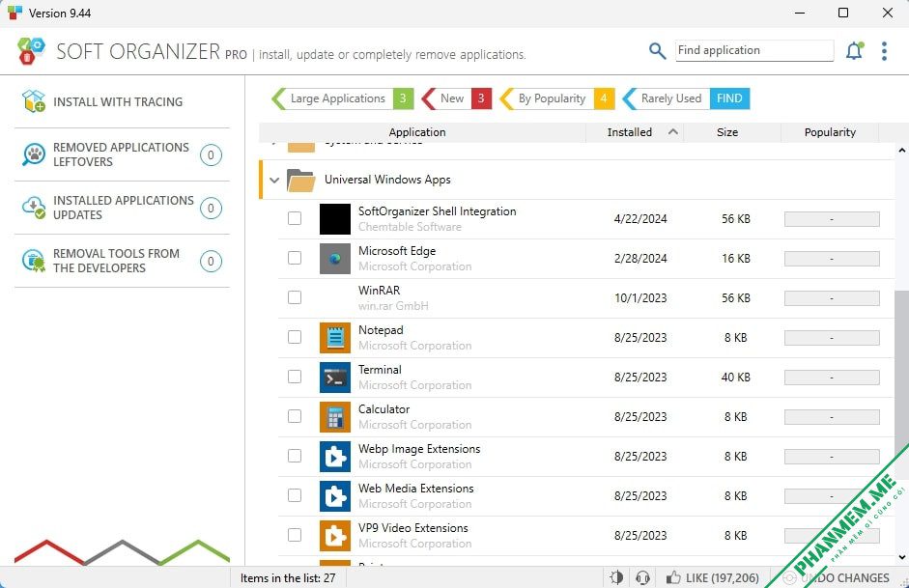The height and width of the screenshot is (588, 909).
Task: Click the search magnifier icon
Action: [x=657, y=51]
